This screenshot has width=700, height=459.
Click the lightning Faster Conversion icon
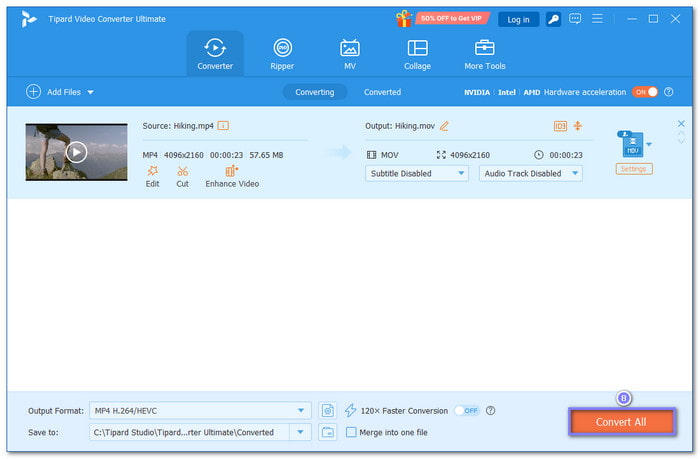point(350,410)
